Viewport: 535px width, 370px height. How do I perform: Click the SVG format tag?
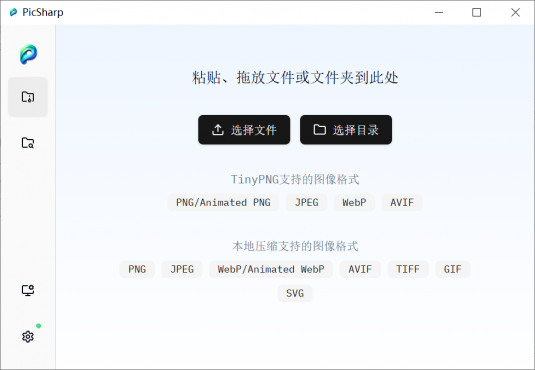tap(295, 293)
